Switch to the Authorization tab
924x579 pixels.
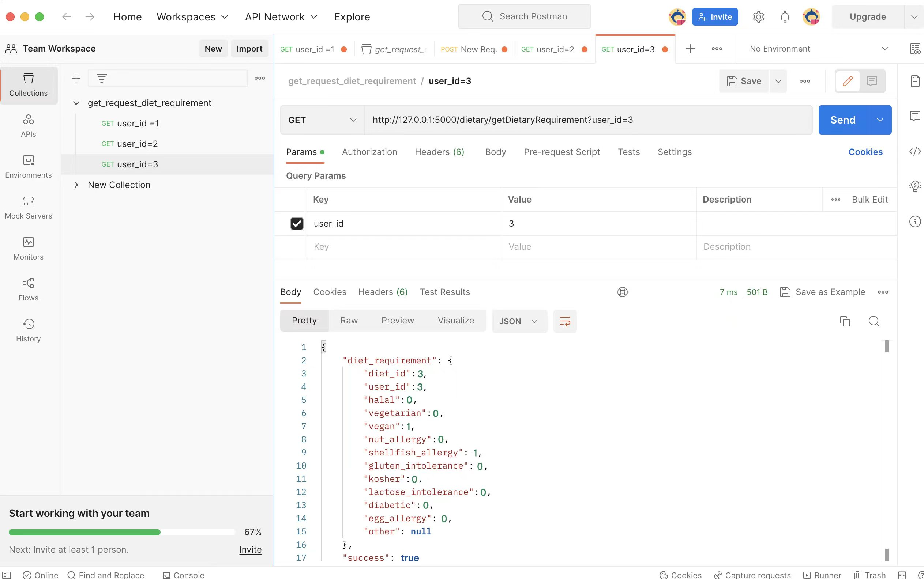[x=369, y=152]
